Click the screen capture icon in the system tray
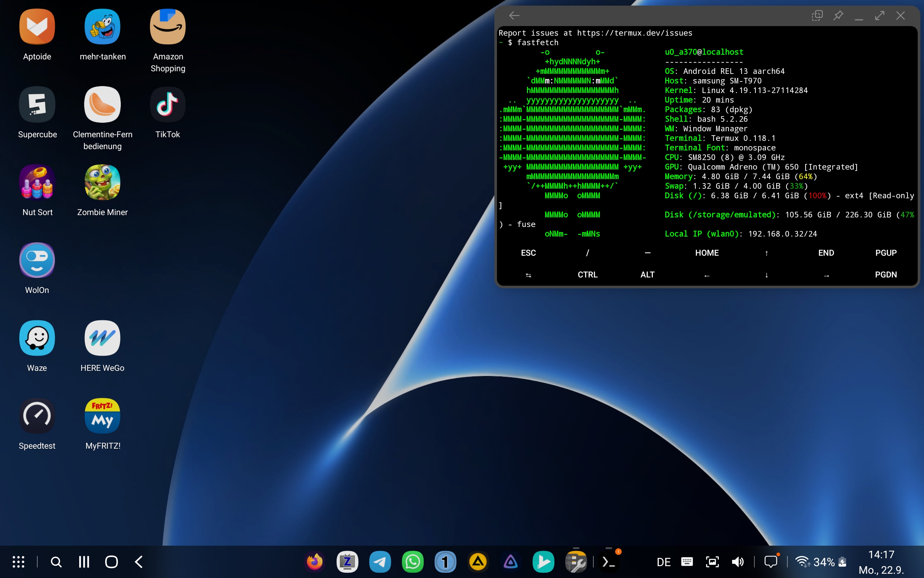924x578 pixels. click(712, 562)
